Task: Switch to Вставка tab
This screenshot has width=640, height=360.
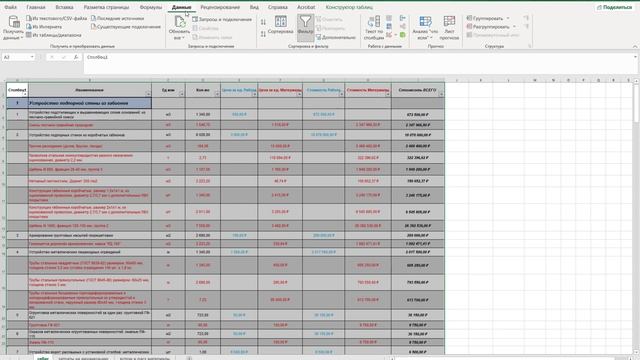Action: tap(64, 7)
